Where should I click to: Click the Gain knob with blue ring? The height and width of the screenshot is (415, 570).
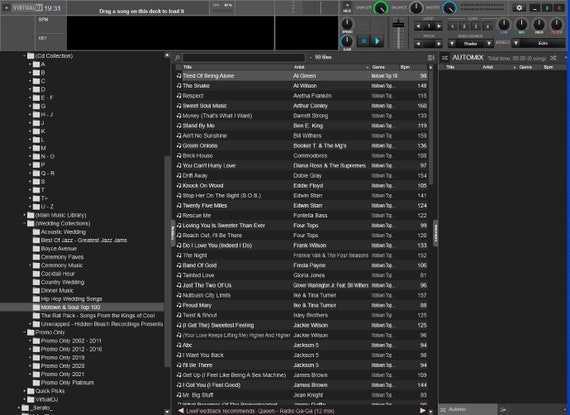[346, 41]
